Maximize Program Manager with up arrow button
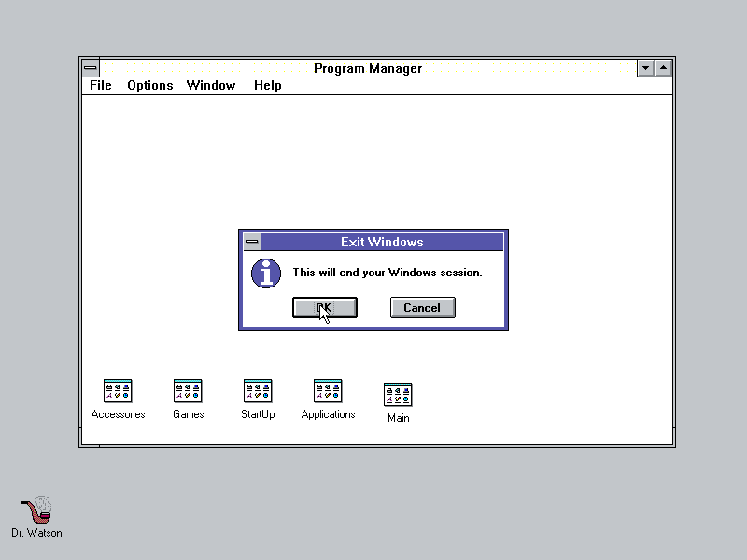The width and height of the screenshot is (747, 560). tap(663, 68)
